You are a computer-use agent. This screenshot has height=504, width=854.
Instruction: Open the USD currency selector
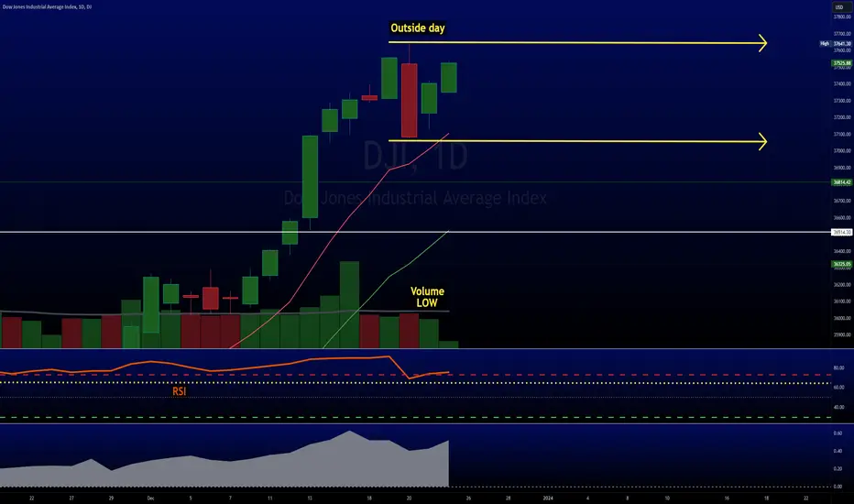(839, 7)
